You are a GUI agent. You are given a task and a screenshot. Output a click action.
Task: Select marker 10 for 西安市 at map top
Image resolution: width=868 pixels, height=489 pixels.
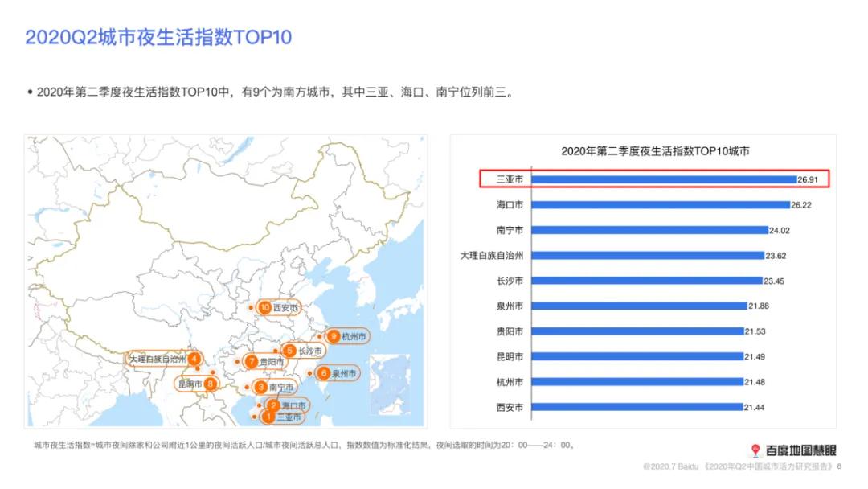(264, 307)
